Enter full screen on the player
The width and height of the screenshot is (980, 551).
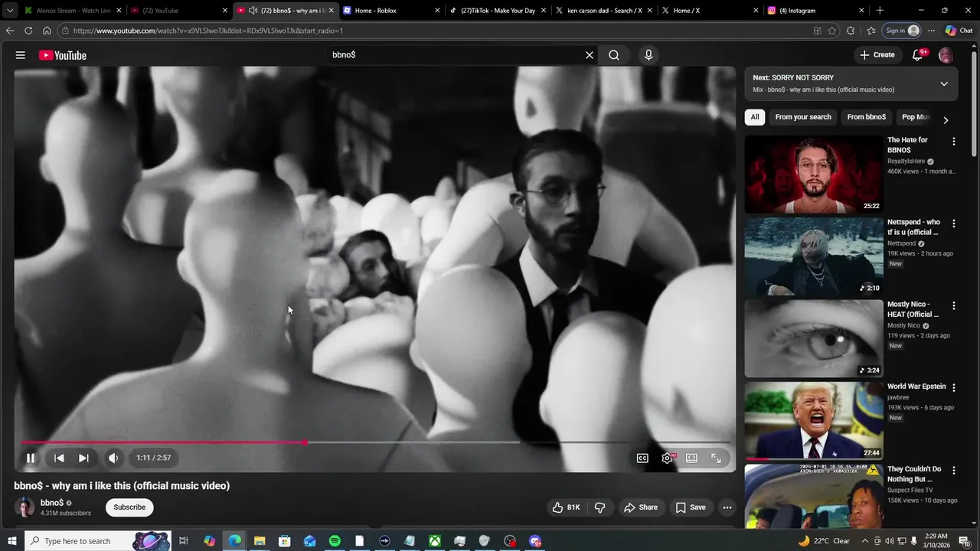pyautogui.click(x=716, y=458)
